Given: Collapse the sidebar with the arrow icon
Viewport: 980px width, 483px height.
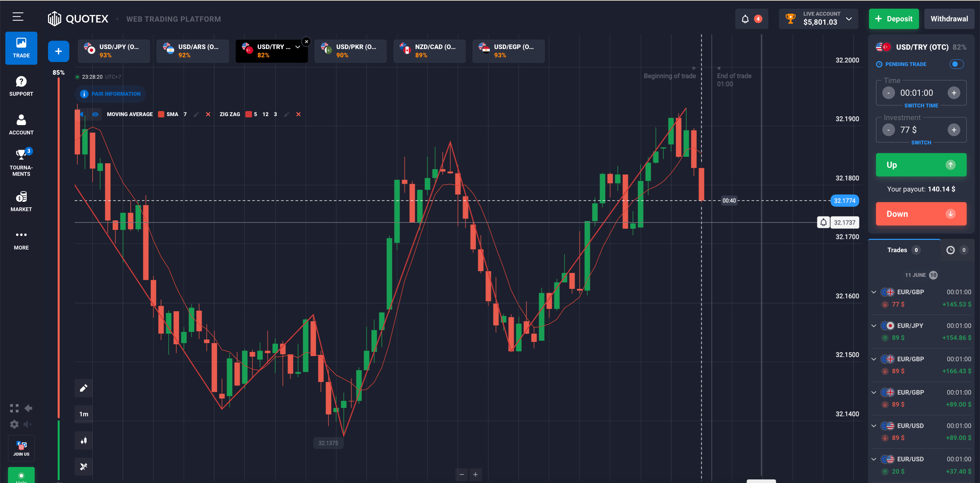Looking at the screenshot, I should coord(28,408).
